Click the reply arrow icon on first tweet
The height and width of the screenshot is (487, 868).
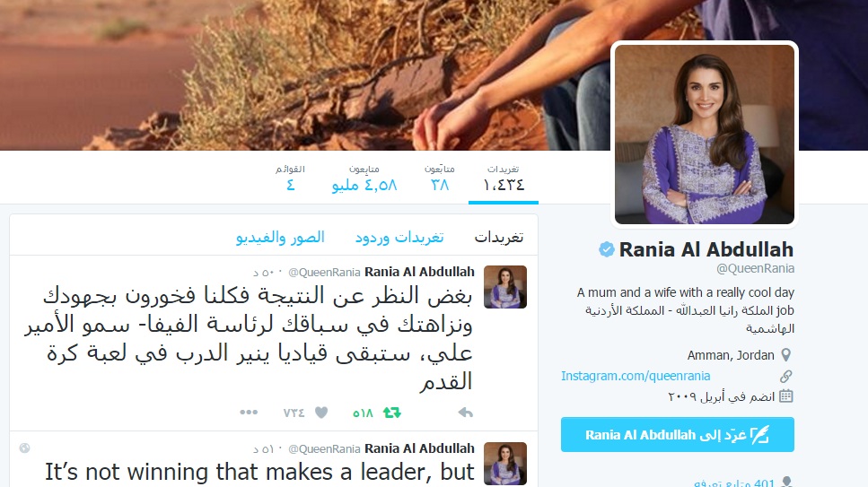tap(466, 413)
